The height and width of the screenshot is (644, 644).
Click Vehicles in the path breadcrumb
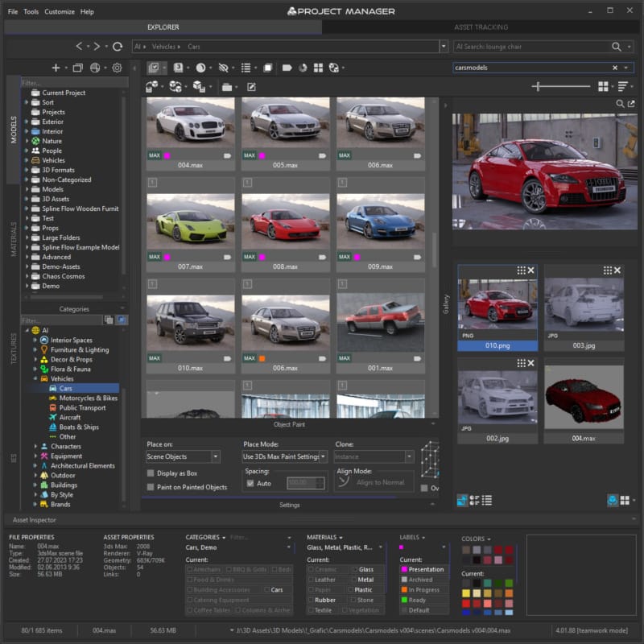click(x=163, y=47)
